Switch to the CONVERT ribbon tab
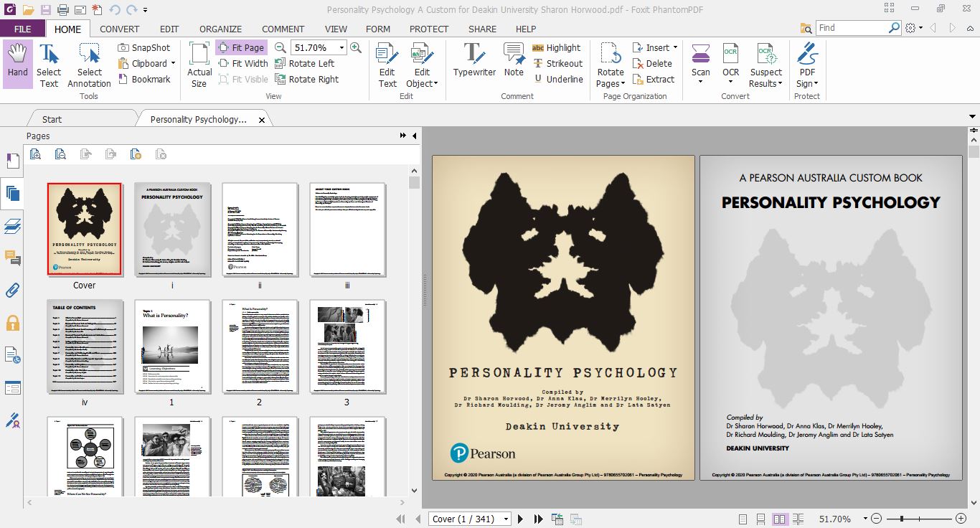Image resolution: width=980 pixels, height=528 pixels. [120, 29]
